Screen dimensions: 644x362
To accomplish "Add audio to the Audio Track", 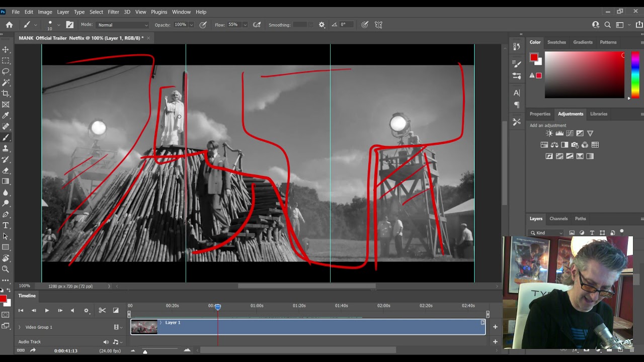I will click(495, 341).
